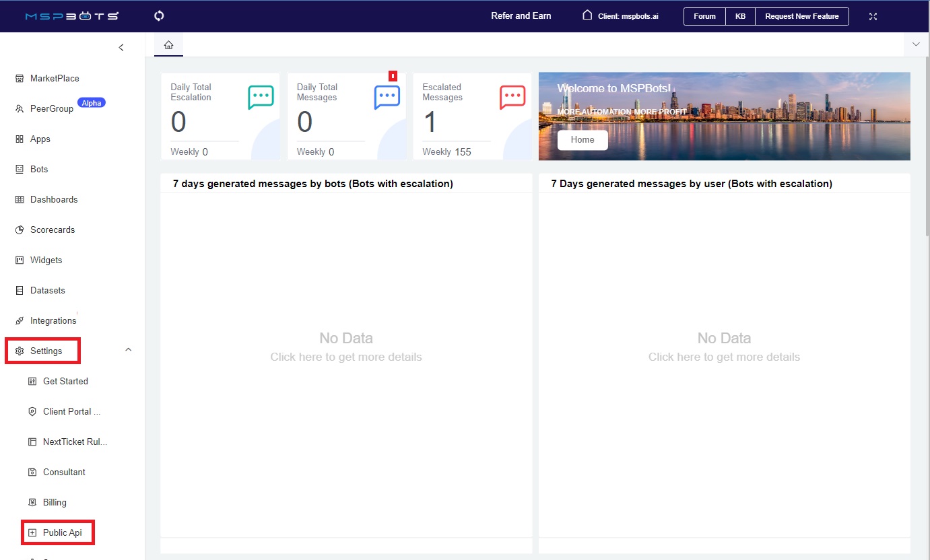Click Request New Feature button

(x=801, y=16)
